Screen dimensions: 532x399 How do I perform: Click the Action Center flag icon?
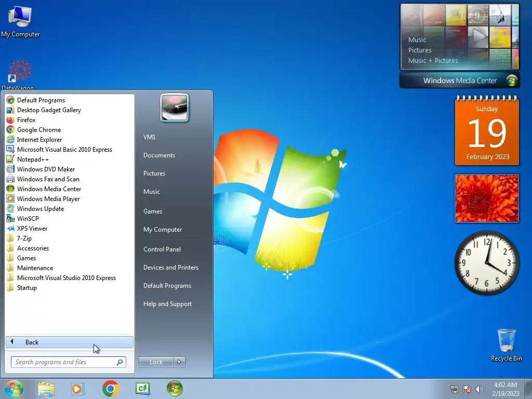(x=467, y=389)
